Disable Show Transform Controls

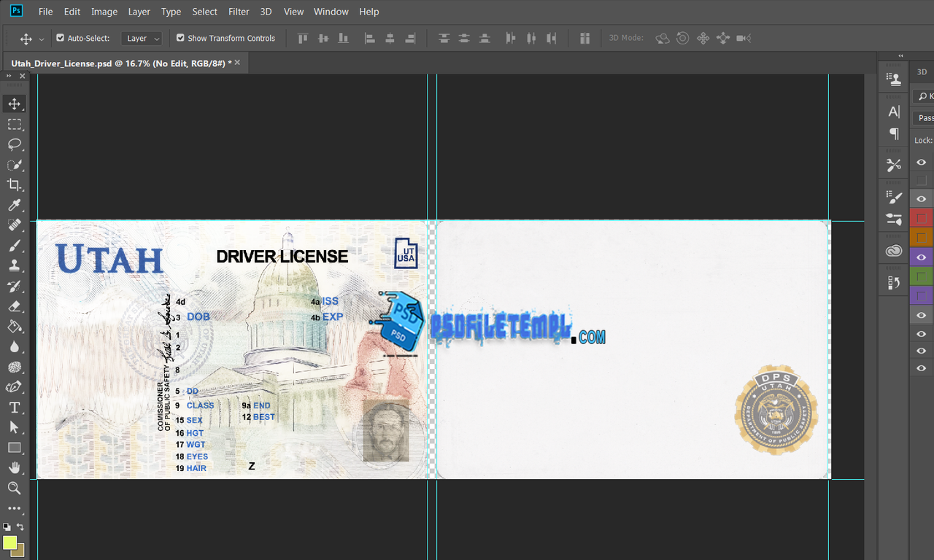180,38
